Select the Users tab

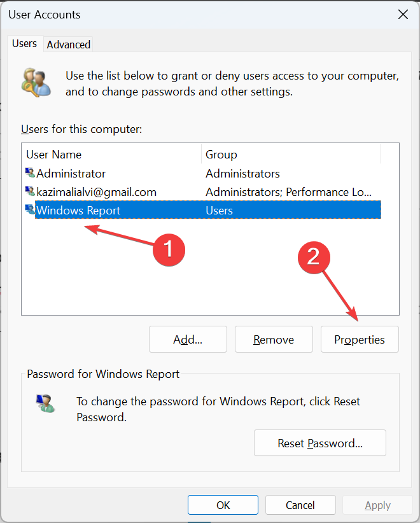[x=25, y=44]
